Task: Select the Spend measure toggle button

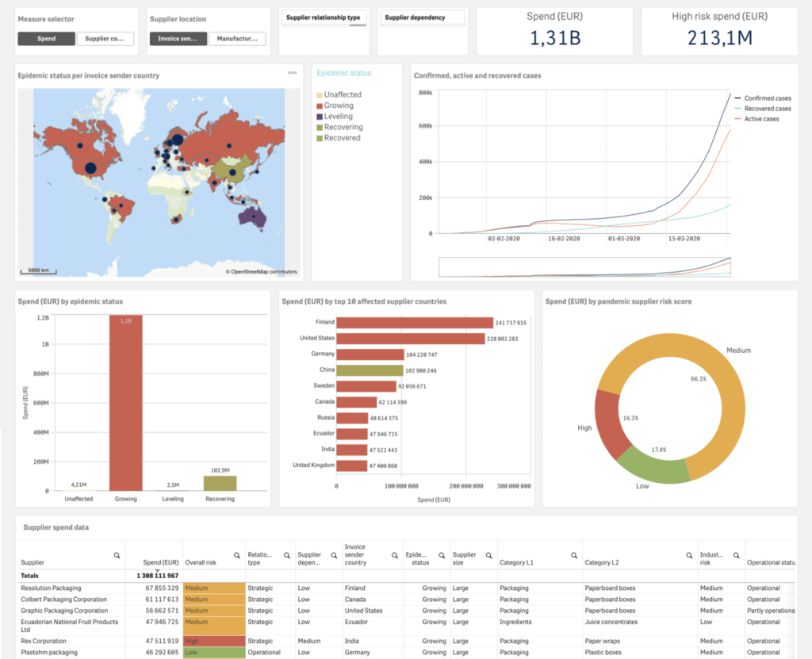Action: [x=47, y=38]
